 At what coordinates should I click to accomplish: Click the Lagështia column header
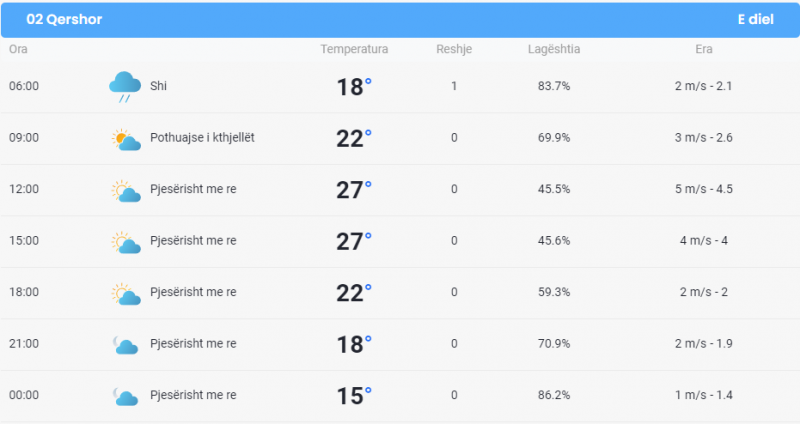(554, 49)
